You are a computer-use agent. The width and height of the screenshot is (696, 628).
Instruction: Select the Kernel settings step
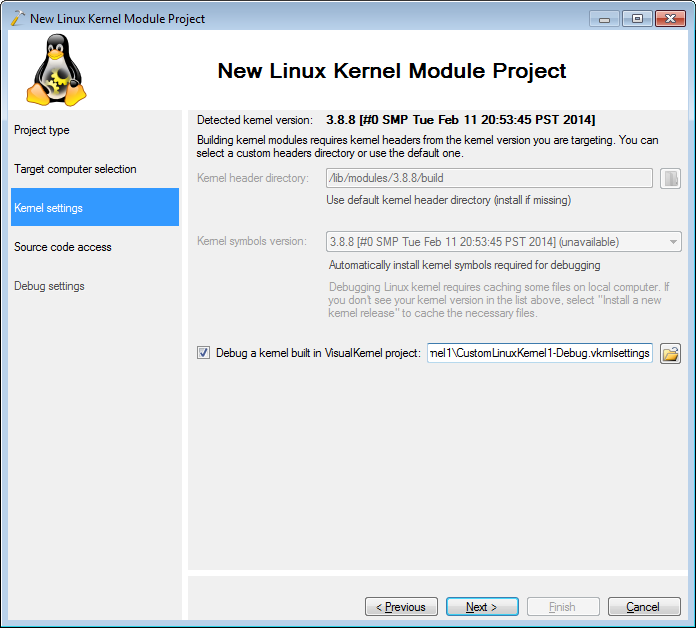click(x=95, y=207)
